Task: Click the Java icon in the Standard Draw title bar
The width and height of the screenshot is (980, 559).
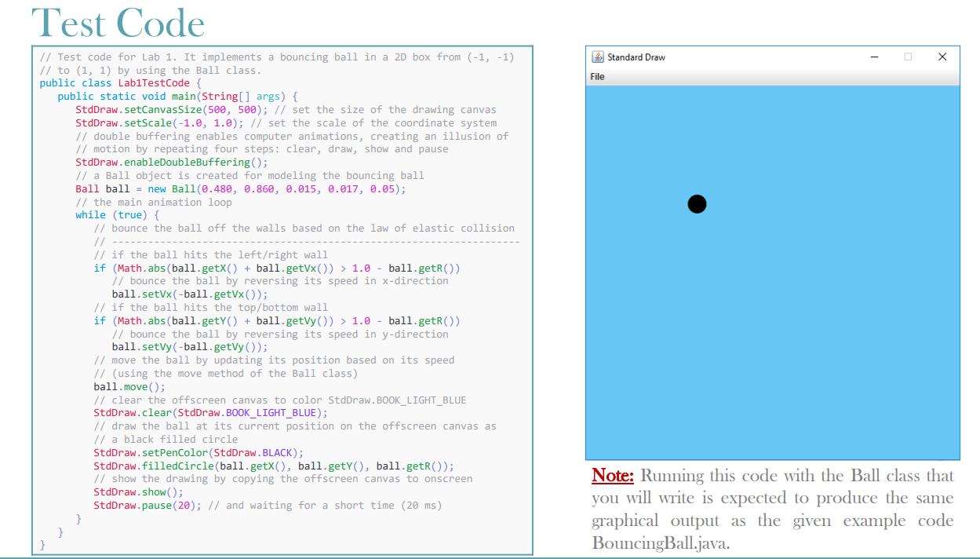Action: (x=599, y=57)
